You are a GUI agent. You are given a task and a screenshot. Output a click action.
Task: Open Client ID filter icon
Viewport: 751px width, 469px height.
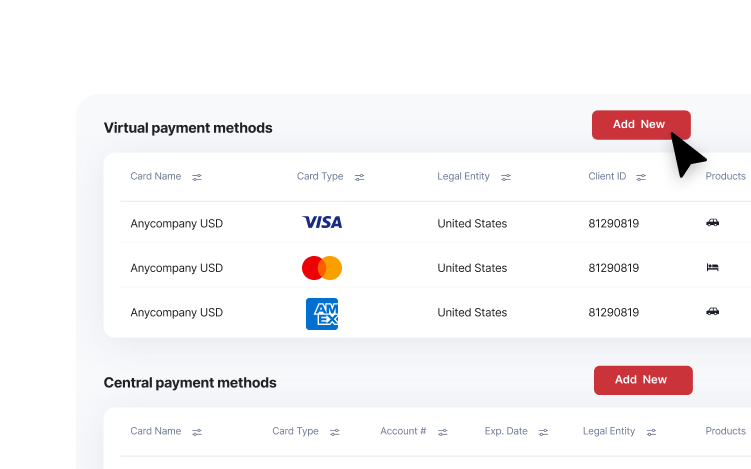641,177
